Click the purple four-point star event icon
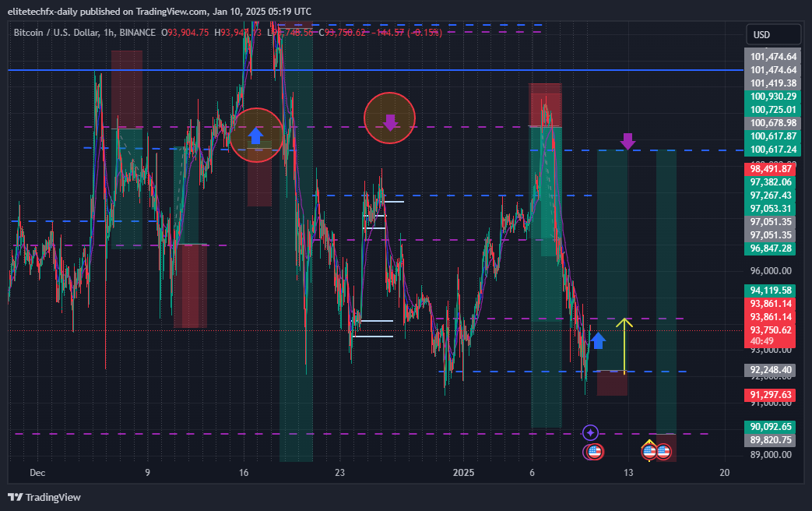Viewport: 812px width, 511px height. 590,432
